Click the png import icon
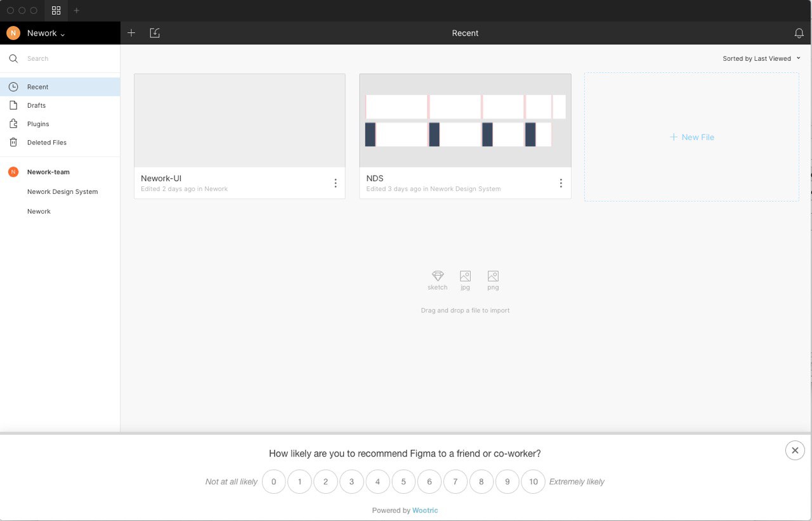Viewport: 812px width, 521px height. click(x=493, y=276)
